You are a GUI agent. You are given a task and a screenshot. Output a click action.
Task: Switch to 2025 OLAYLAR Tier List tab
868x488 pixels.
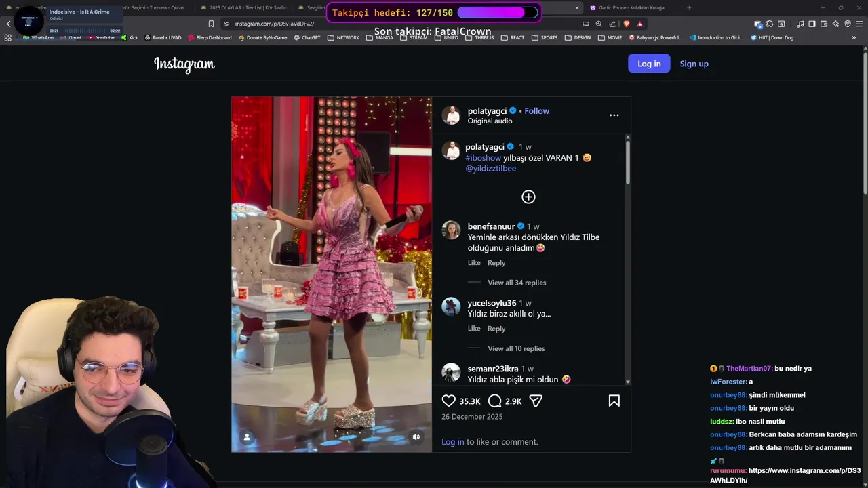pyautogui.click(x=244, y=8)
